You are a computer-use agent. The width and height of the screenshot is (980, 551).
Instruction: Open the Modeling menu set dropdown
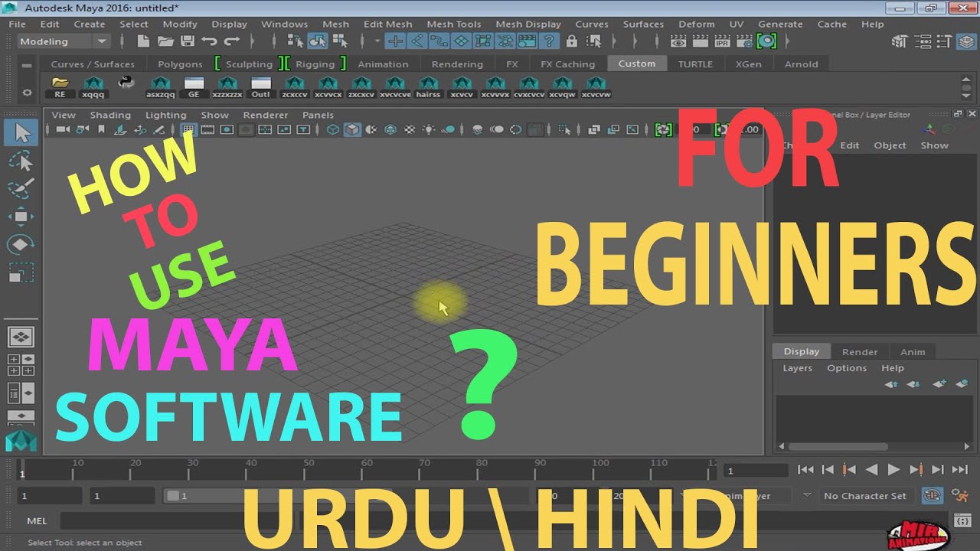click(x=63, y=41)
